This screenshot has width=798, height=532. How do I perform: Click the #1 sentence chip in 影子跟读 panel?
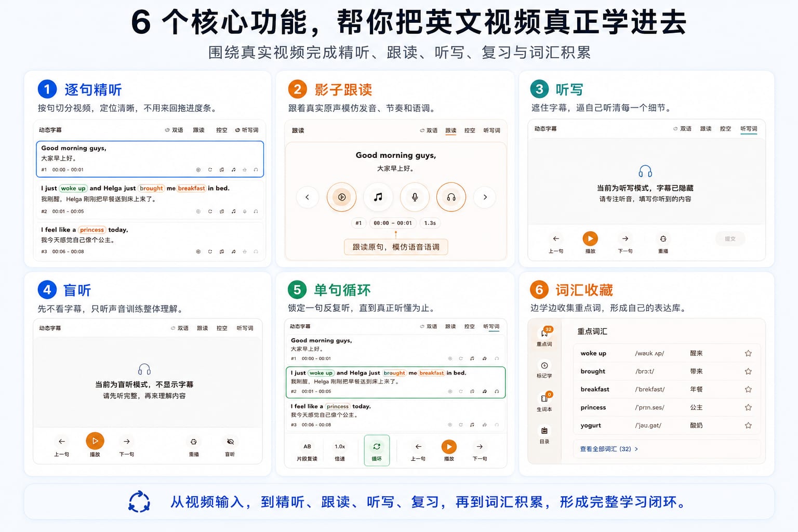pyautogui.click(x=358, y=223)
